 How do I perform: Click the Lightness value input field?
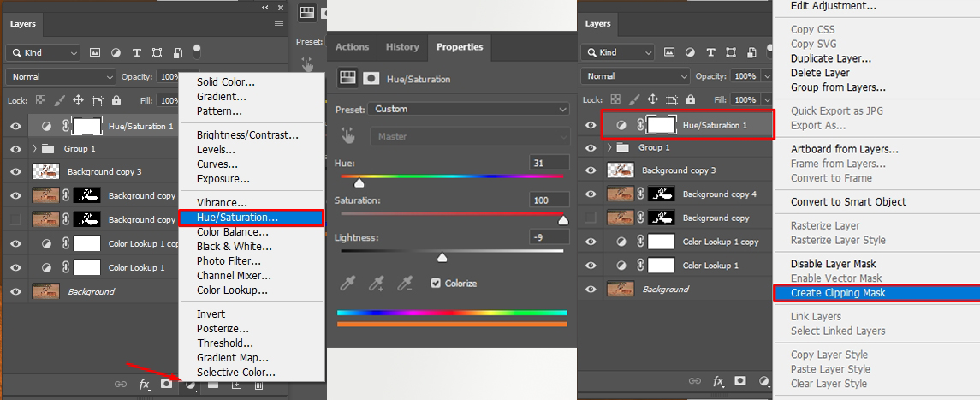pos(549,237)
